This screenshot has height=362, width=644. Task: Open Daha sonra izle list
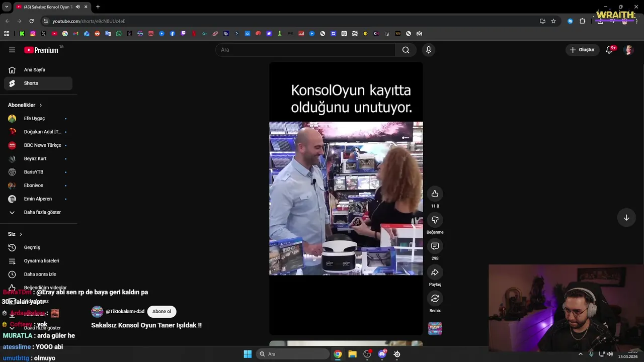[38, 275]
